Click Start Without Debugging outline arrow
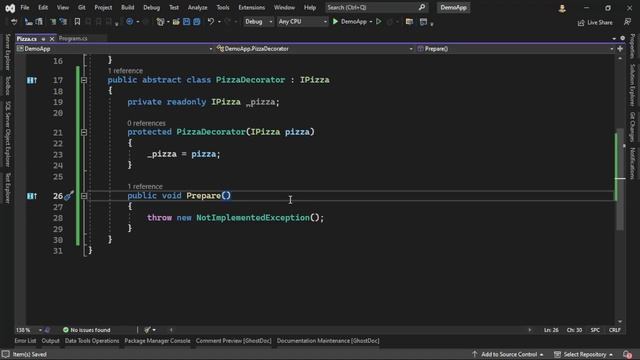Image resolution: width=640 pixels, height=360 pixels. (x=379, y=22)
